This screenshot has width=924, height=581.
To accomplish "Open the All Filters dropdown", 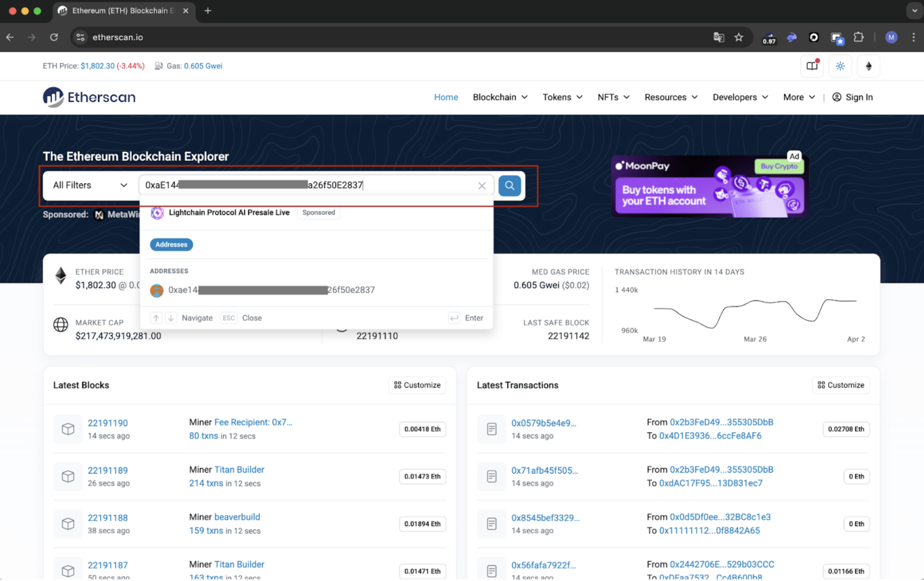I will point(90,185).
